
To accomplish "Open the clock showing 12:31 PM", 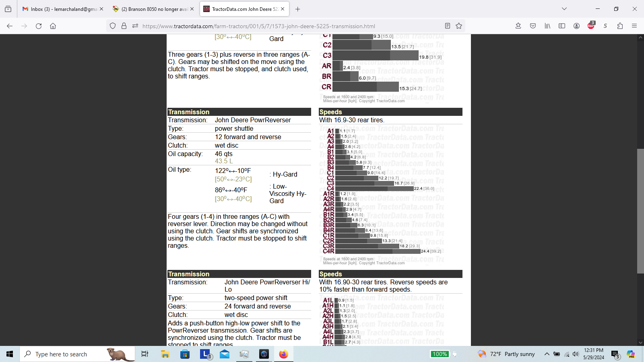I will [594, 354].
